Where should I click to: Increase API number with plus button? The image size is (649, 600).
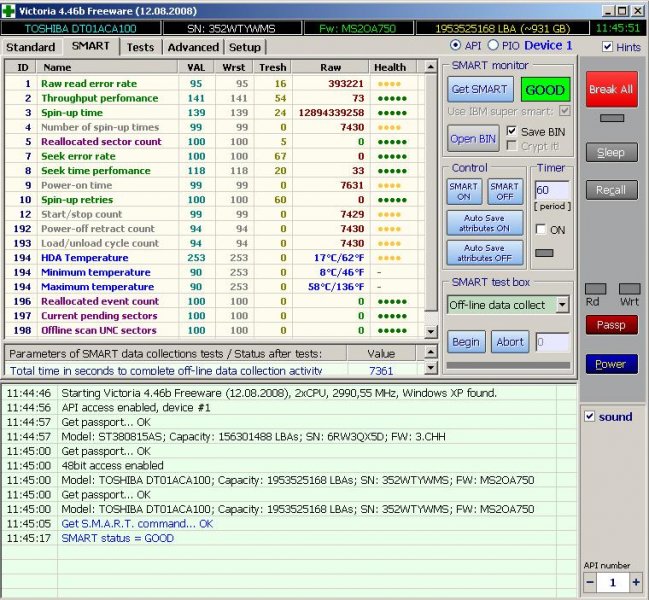tap(634, 582)
